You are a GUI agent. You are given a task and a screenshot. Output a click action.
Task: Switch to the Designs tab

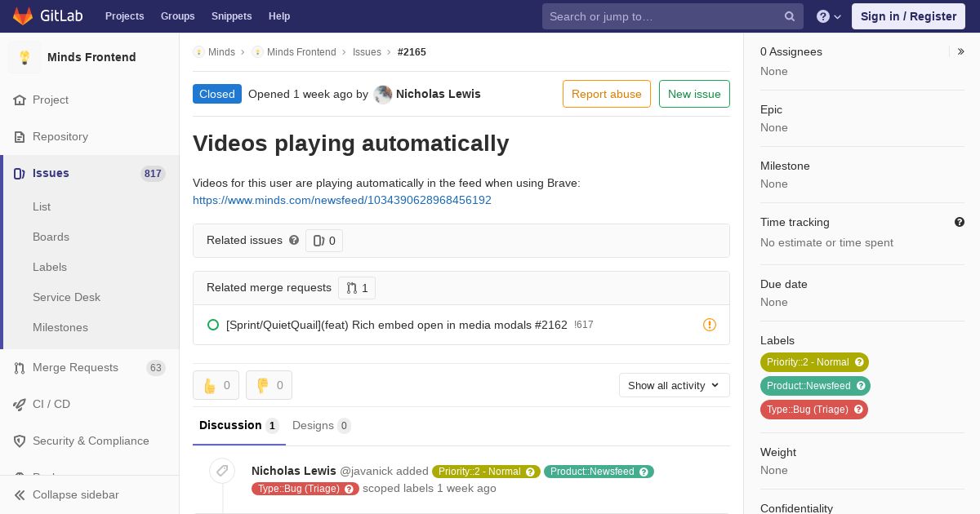[321, 425]
